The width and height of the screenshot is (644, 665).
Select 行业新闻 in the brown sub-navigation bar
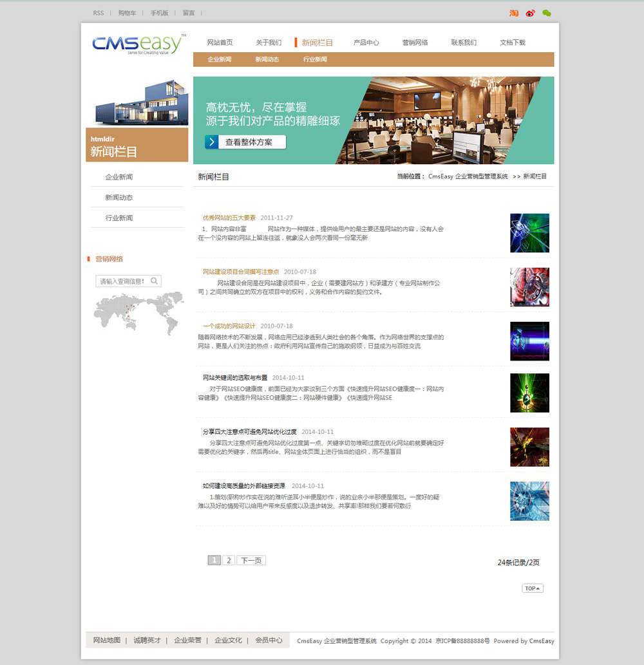tap(315, 59)
